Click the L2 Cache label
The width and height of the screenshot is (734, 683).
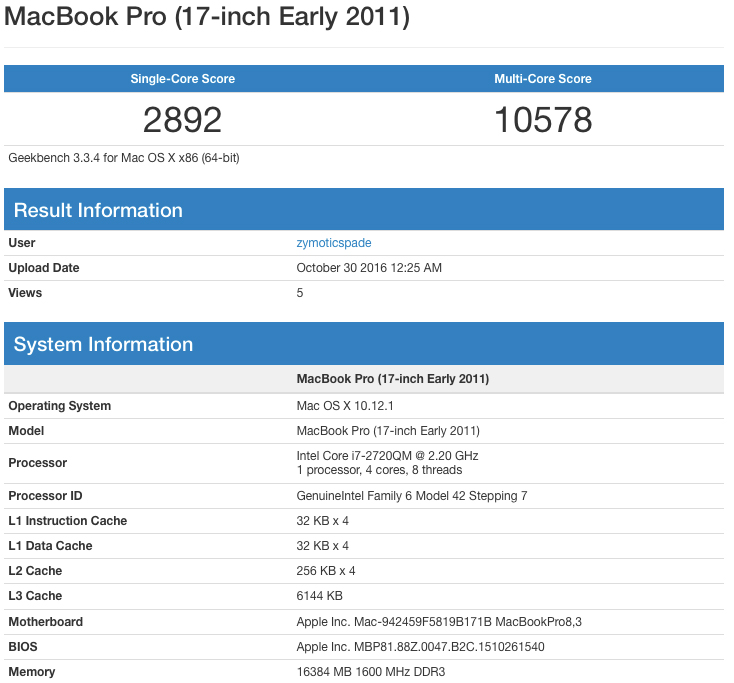[35, 571]
